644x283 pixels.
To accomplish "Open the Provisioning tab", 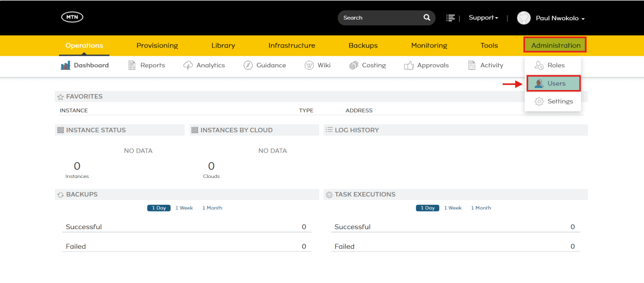I will pyautogui.click(x=157, y=46).
